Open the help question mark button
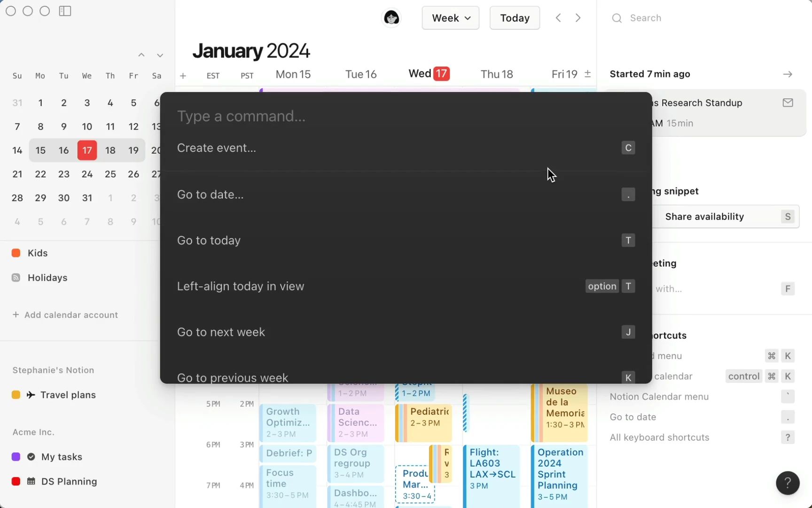Viewport: 812px width, 508px height. tap(788, 483)
